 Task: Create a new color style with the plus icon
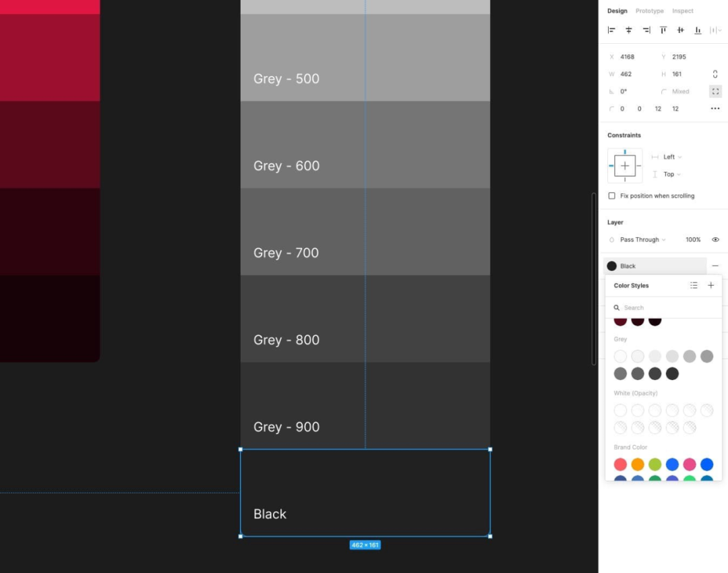(711, 285)
